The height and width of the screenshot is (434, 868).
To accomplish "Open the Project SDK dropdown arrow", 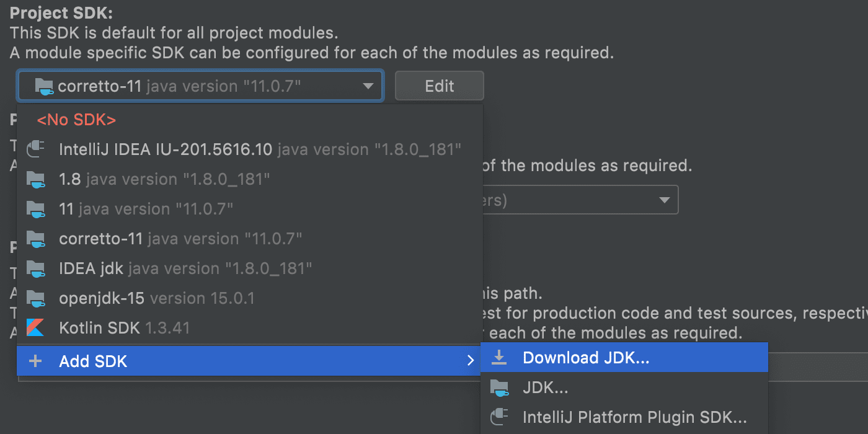I will point(367,86).
